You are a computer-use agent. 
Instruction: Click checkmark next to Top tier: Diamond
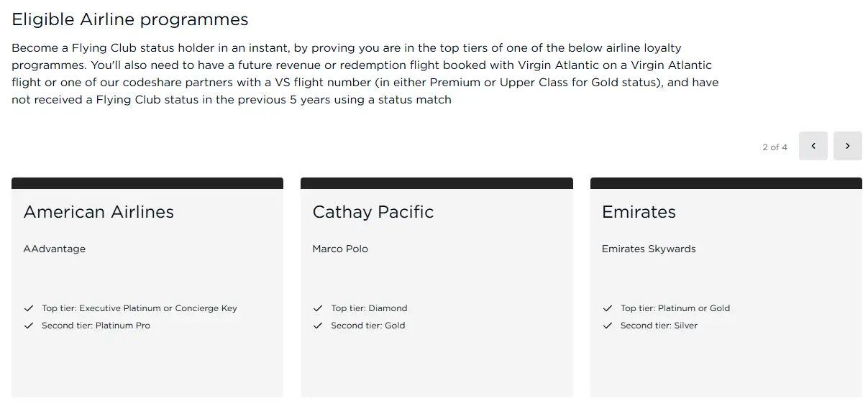[318, 308]
